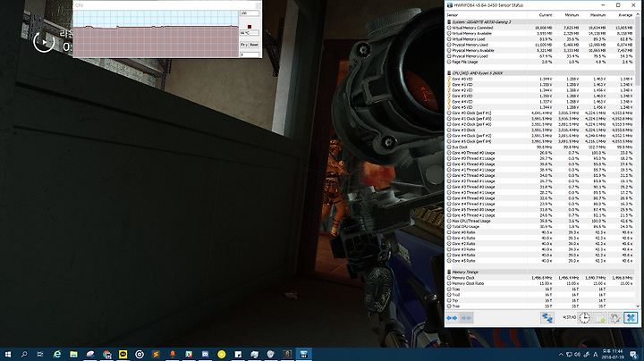The height and width of the screenshot is (361, 644).
Task: Select the Core #3 VID row
Action: tap(540, 96)
